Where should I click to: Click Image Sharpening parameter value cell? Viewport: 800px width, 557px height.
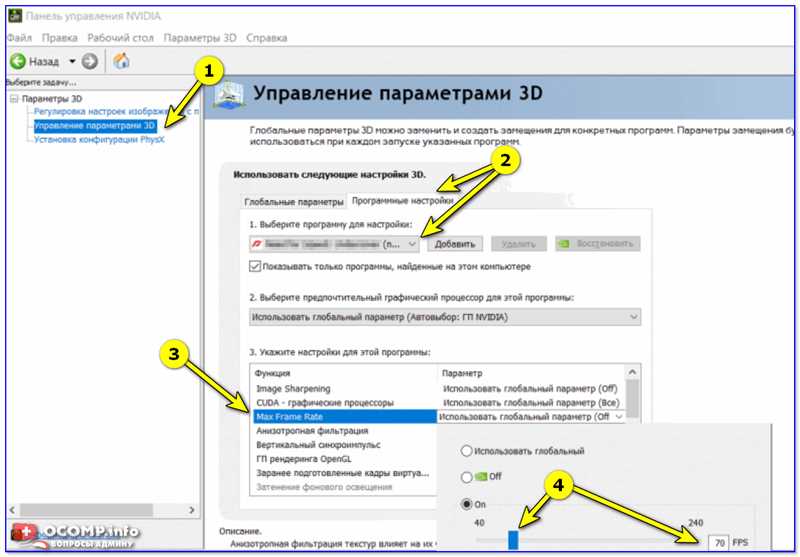(531, 389)
